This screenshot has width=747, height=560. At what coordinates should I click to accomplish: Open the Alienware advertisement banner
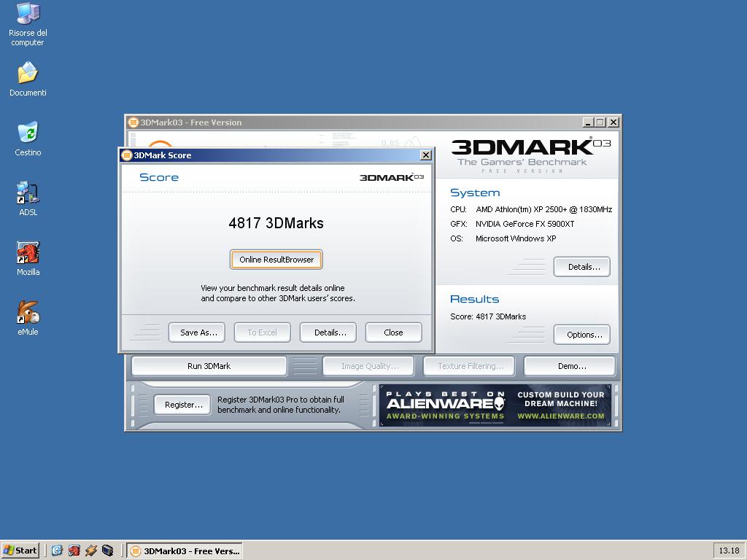point(495,405)
